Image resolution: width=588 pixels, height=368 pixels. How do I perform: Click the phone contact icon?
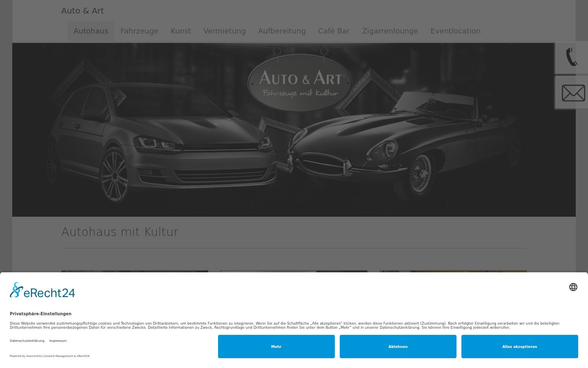[572, 57]
